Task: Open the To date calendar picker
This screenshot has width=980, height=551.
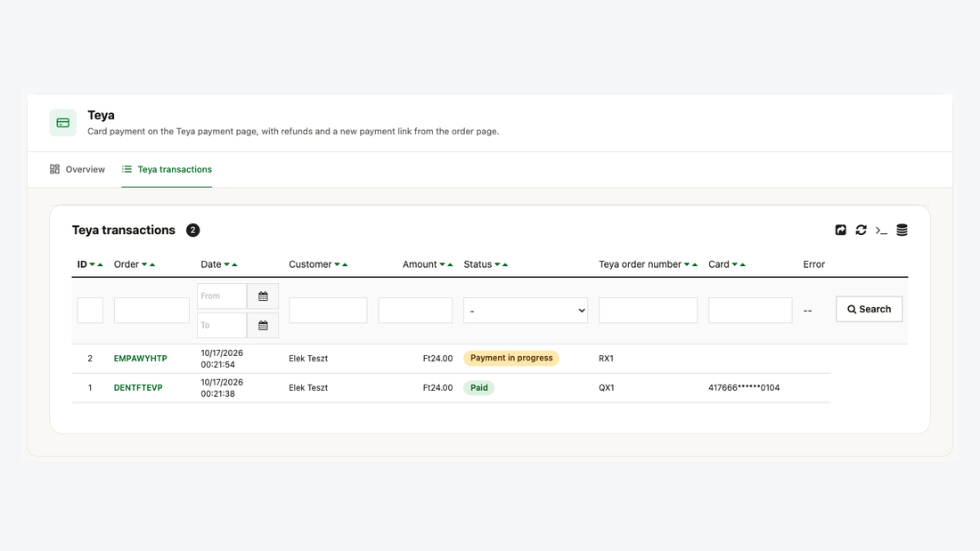Action: click(263, 326)
